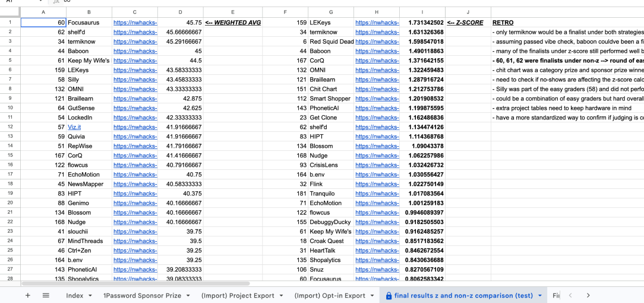This screenshot has width=644, height=303.
Task: Select the Smart Shopper cell
Action: (x=331, y=99)
